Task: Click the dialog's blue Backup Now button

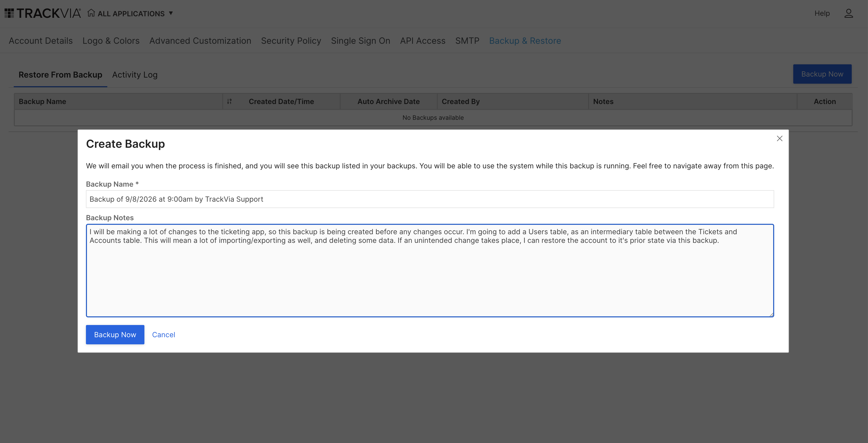Action: coord(115,334)
